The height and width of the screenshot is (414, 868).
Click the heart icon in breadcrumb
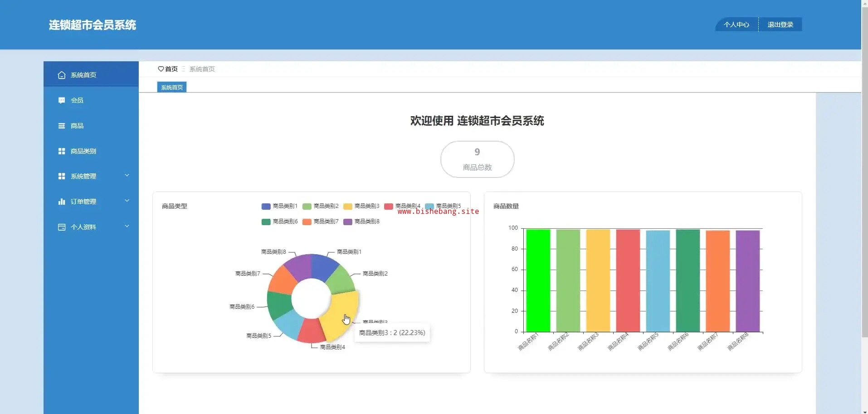point(161,69)
